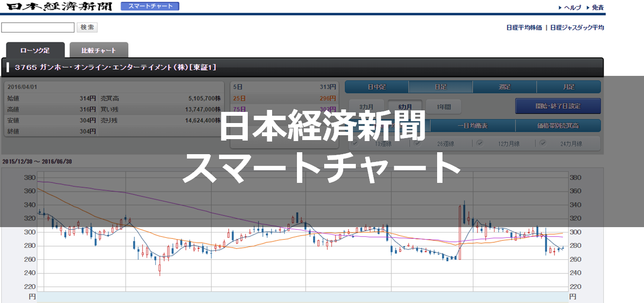Screen dimensions: 644x303
Task: Click the スマートチャート logo badge
Action: coord(149,6)
